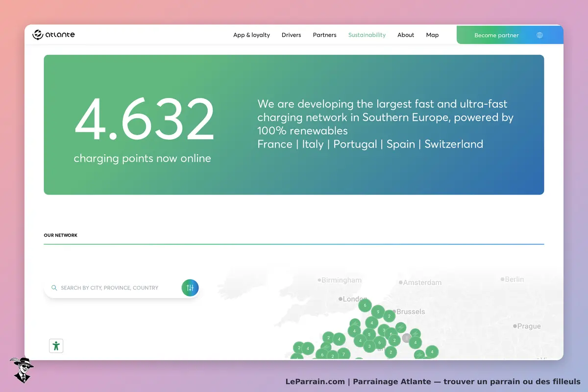The height and width of the screenshot is (392, 588).
Task: Go to the Sustainability section
Action: tap(367, 35)
